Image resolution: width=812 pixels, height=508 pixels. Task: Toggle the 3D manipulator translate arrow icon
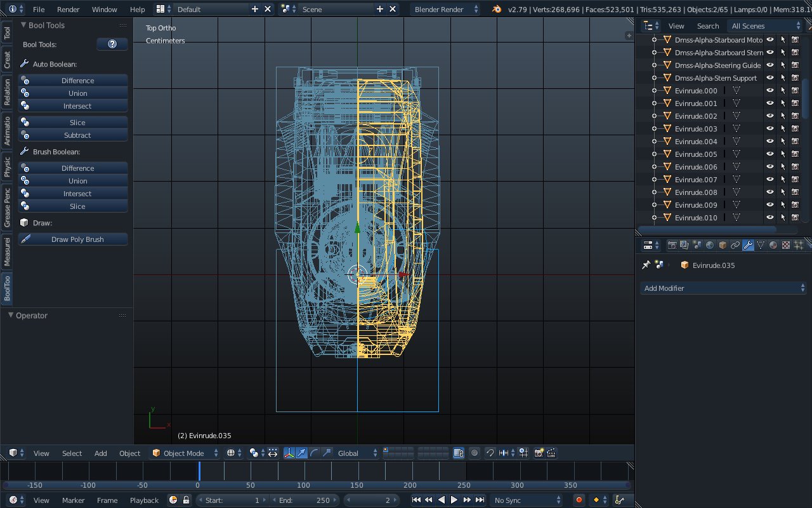pos(301,453)
